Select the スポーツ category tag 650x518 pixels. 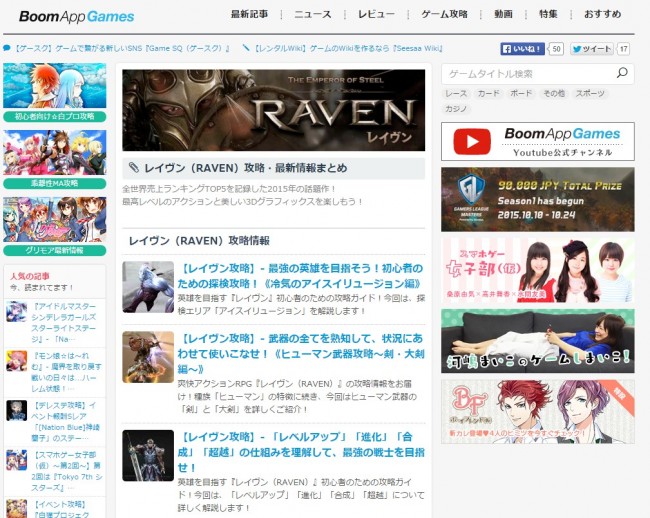590,94
